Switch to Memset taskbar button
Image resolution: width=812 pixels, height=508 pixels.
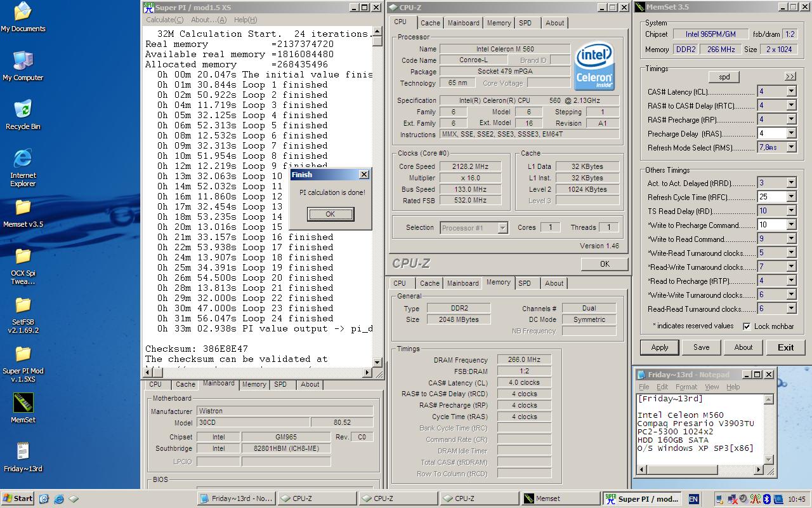(560, 498)
